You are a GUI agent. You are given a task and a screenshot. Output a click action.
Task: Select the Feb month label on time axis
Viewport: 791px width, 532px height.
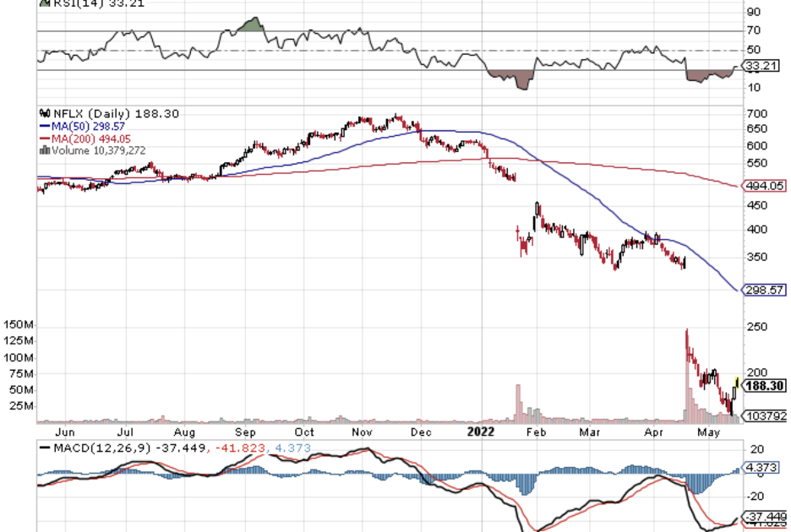pyautogui.click(x=534, y=432)
